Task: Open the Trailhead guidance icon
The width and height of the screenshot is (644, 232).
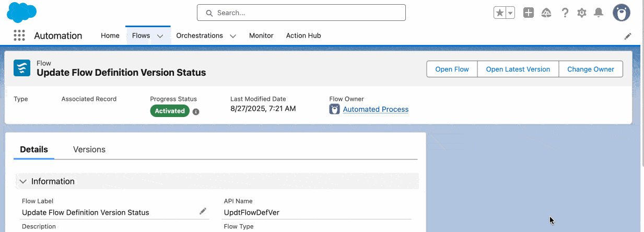Action: 547,13
